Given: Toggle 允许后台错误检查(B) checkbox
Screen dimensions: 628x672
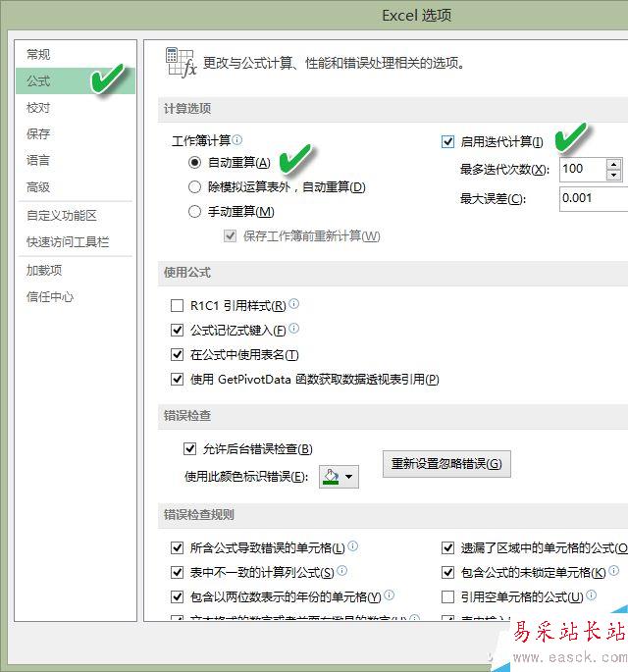Looking at the screenshot, I should tap(189, 448).
